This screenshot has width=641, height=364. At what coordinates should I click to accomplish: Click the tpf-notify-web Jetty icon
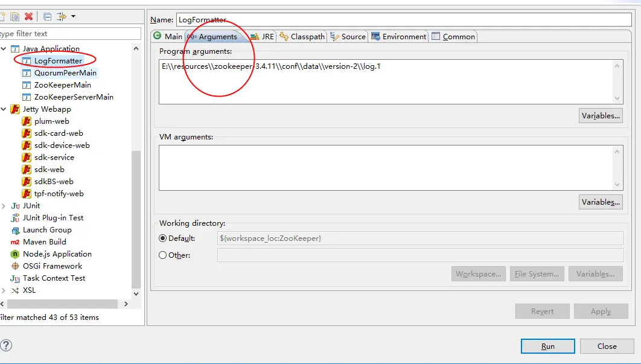(x=27, y=193)
